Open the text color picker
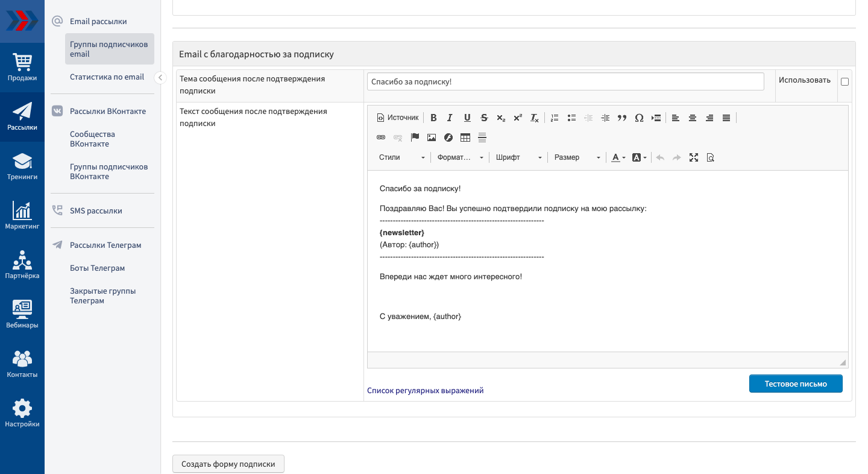This screenshot has width=868, height=474. (618, 157)
